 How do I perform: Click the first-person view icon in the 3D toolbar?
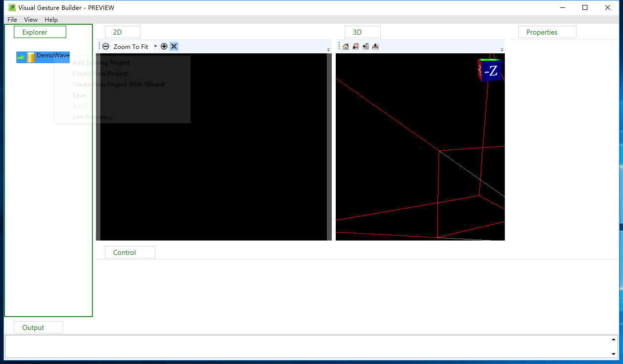pyautogui.click(x=365, y=46)
